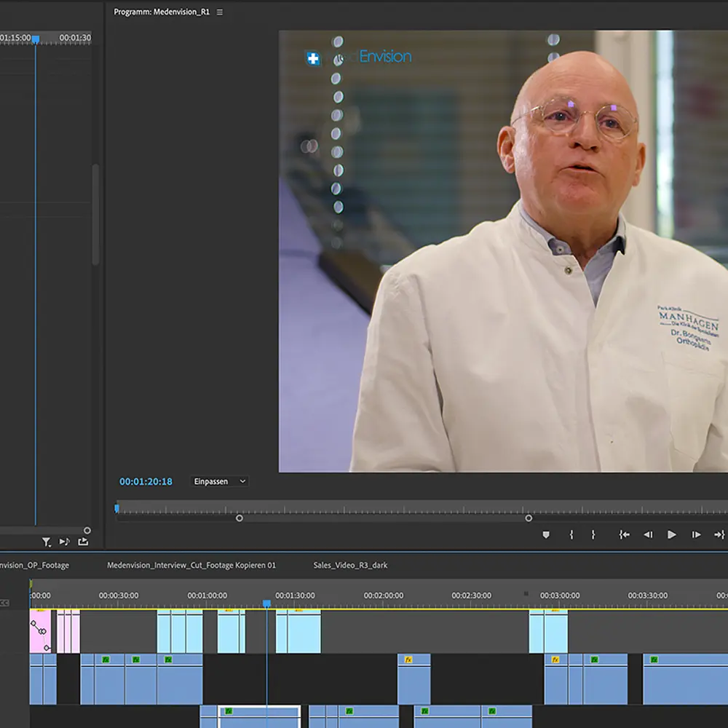This screenshot has width=728, height=728.
Task: Open the Einpassen zoom level dropdown
Action: [218, 481]
